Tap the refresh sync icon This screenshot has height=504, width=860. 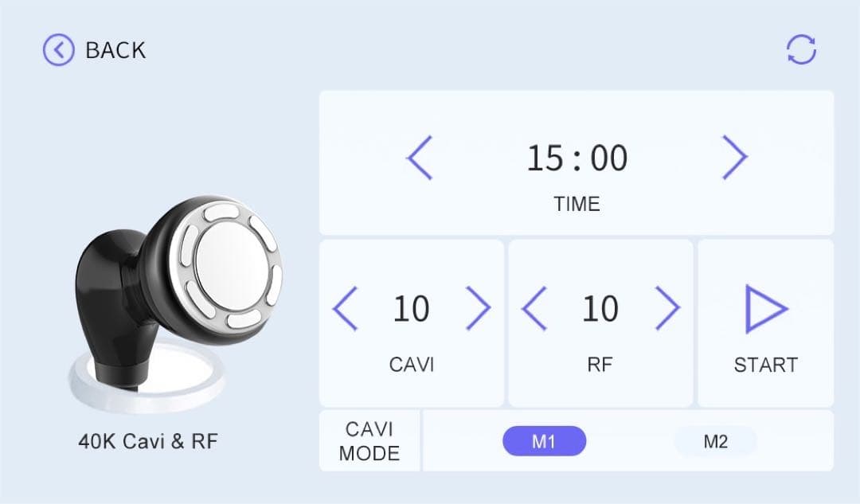point(801,50)
